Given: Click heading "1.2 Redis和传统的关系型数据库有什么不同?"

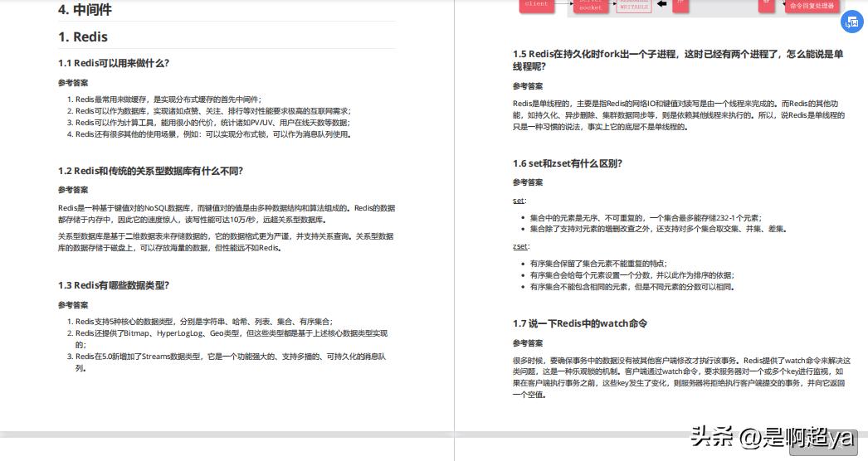Looking at the screenshot, I should coord(150,171).
